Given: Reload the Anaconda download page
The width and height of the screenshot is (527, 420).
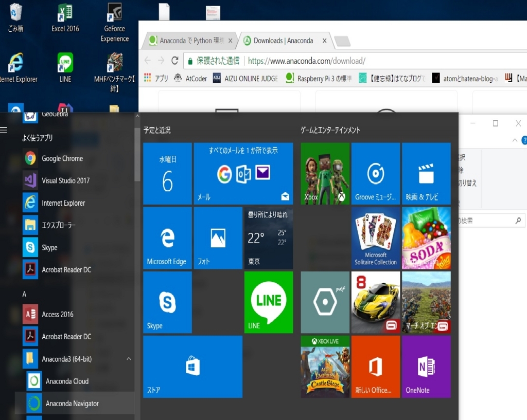Looking at the screenshot, I should 174,61.
